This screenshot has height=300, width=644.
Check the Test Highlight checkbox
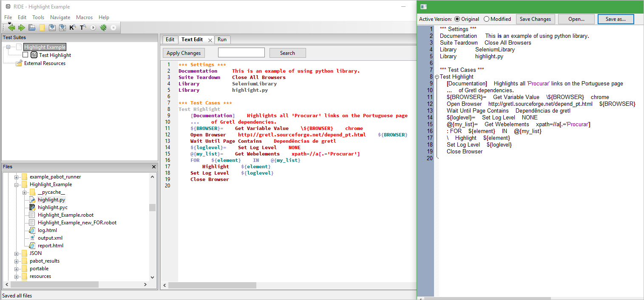pyautogui.click(x=25, y=55)
